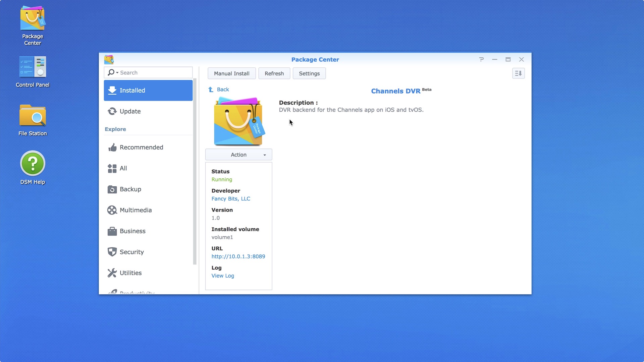
Task: Click the Refresh button
Action: (274, 73)
